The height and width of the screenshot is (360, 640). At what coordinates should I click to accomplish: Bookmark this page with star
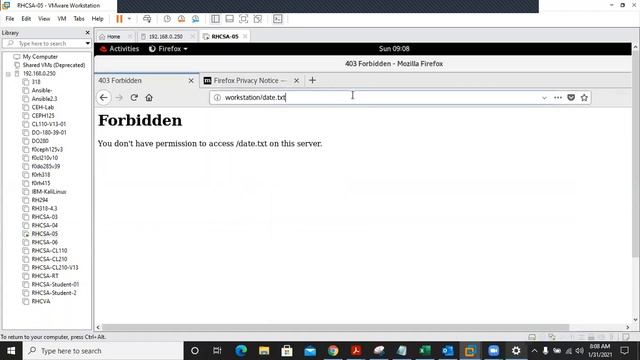pos(584,98)
